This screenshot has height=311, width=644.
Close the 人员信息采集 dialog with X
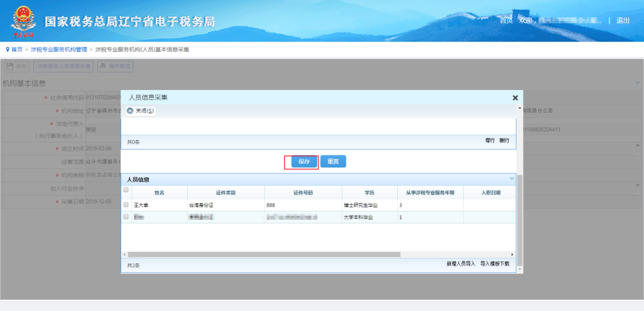point(515,98)
